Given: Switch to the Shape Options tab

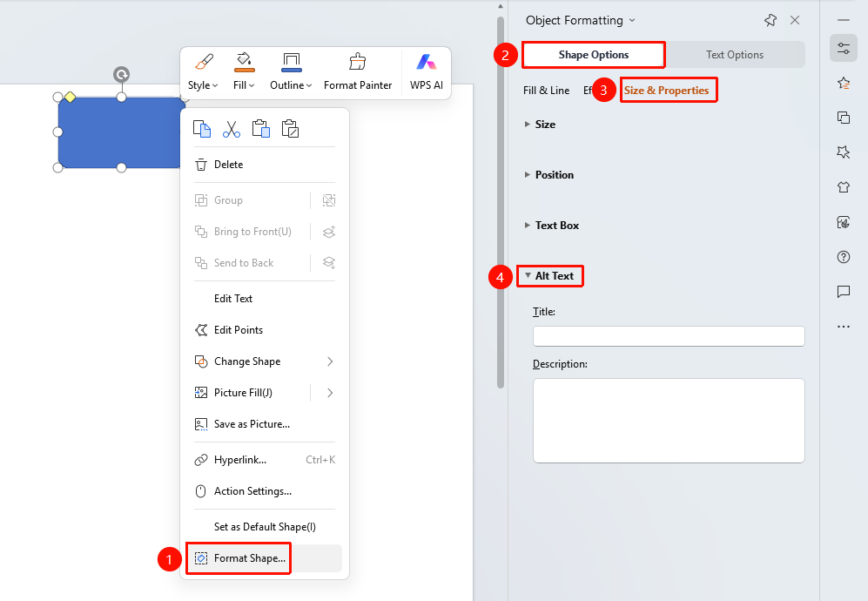Looking at the screenshot, I should (x=594, y=55).
